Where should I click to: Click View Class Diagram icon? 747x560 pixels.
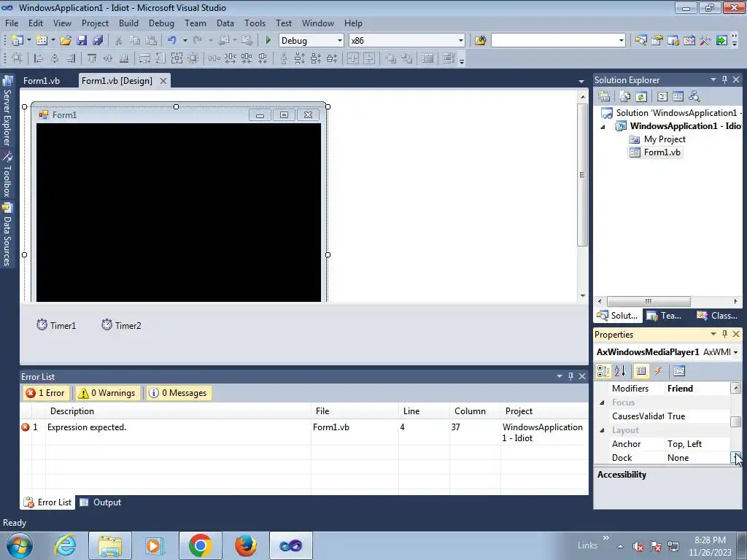694,97
